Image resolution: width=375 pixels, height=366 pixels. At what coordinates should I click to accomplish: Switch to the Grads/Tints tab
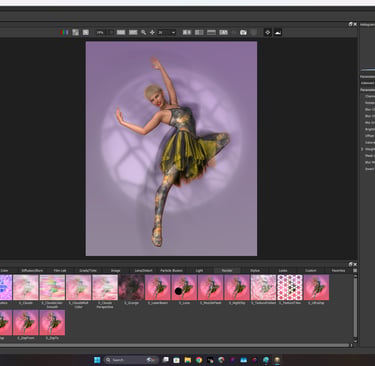click(x=88, y=270)
